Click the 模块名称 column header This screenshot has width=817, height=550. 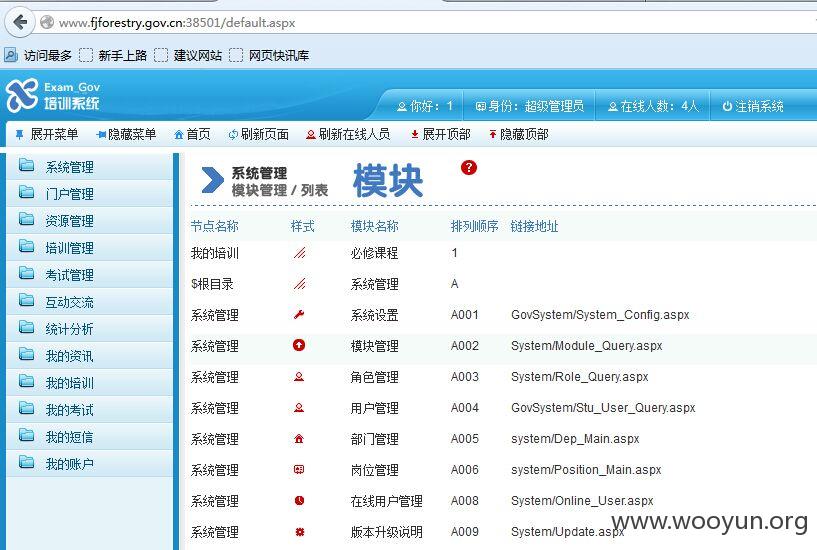[375, 226]
